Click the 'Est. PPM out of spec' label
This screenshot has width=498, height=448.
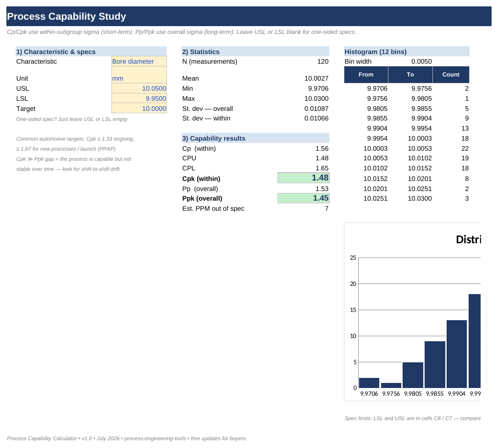213,208
